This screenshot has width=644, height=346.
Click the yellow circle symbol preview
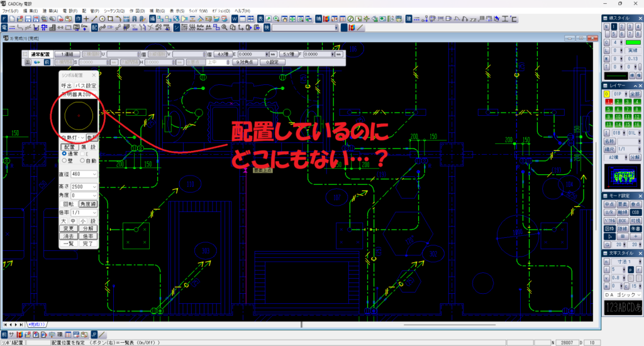[79, 116]
